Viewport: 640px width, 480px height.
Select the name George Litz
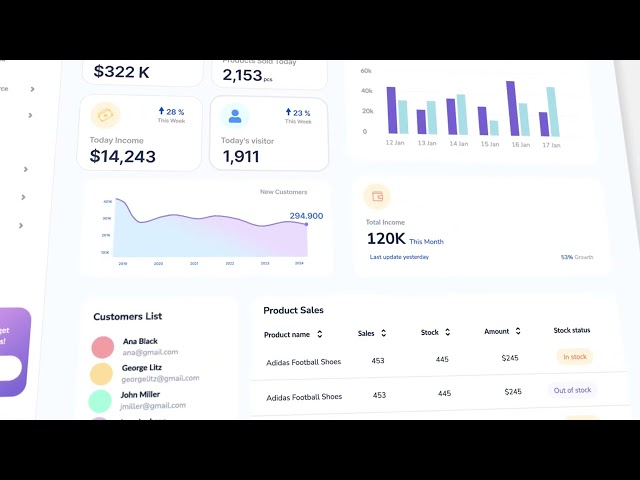(142, 368)
